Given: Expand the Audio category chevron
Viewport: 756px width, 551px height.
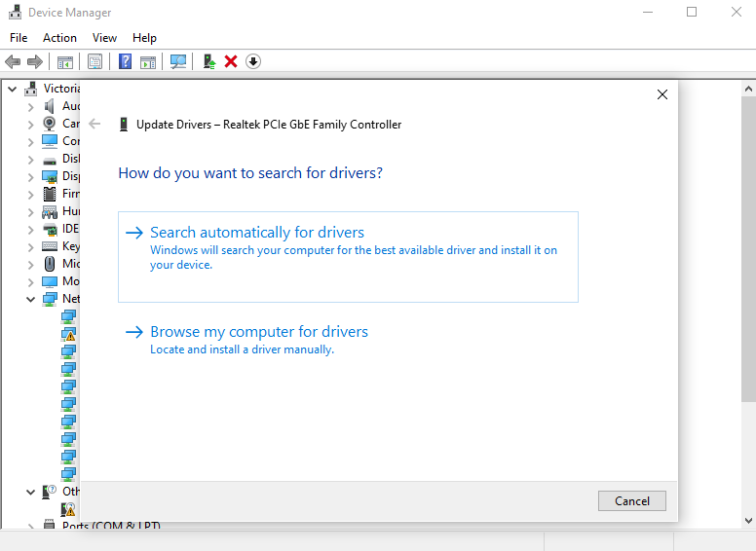Looking at the screenshot, I should click(x=31, y=107).
